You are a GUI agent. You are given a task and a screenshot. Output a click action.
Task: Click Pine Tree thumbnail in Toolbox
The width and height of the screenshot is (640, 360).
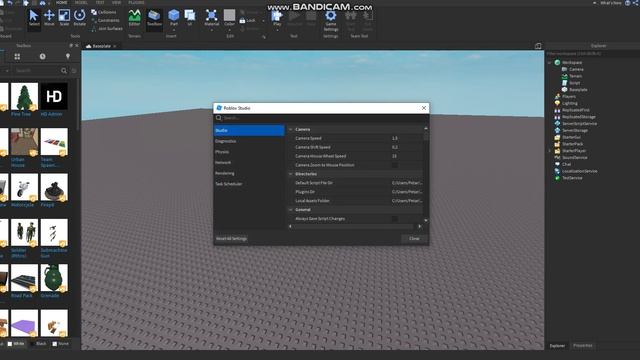[24, 96]
